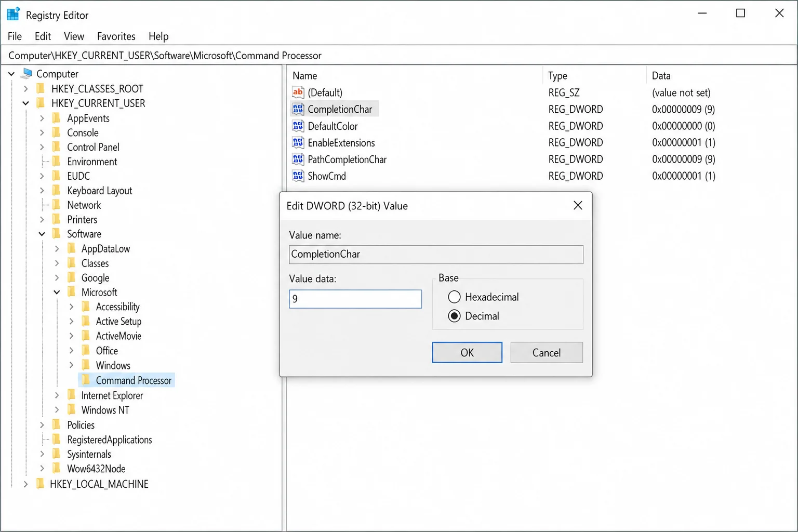798x532 pixels.
Task: Select the Windows NT tree key
Action: (x=105, y=410)
